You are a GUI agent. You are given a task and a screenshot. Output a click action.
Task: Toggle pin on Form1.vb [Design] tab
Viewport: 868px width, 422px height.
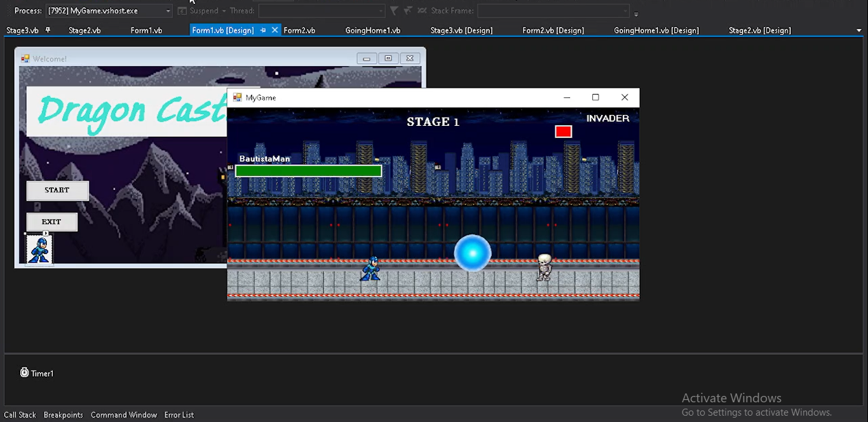click(263, 30)
